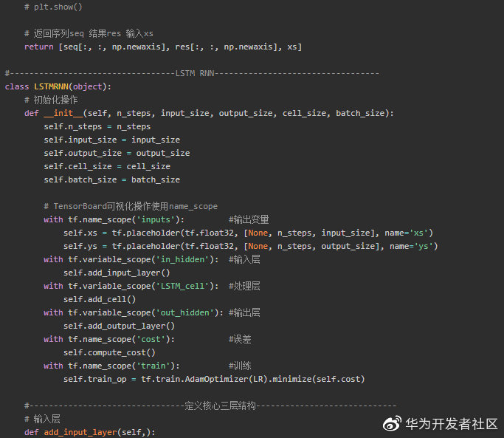Click the "with tf.name_scope('inputs'):" line
This screenshot has width=504, height=438.
pos(114,220)
